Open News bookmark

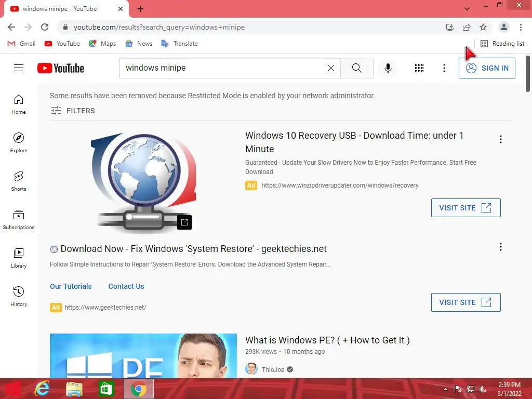click(139, 44)
